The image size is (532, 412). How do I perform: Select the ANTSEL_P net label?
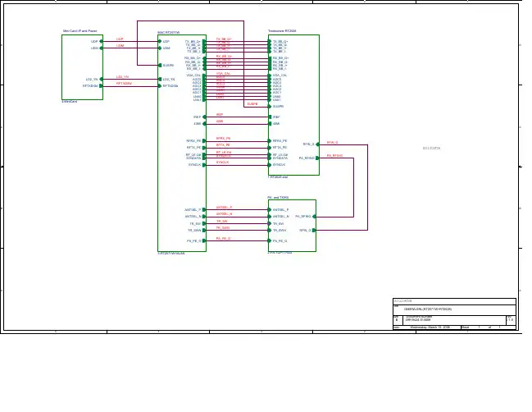click(224, 207)
